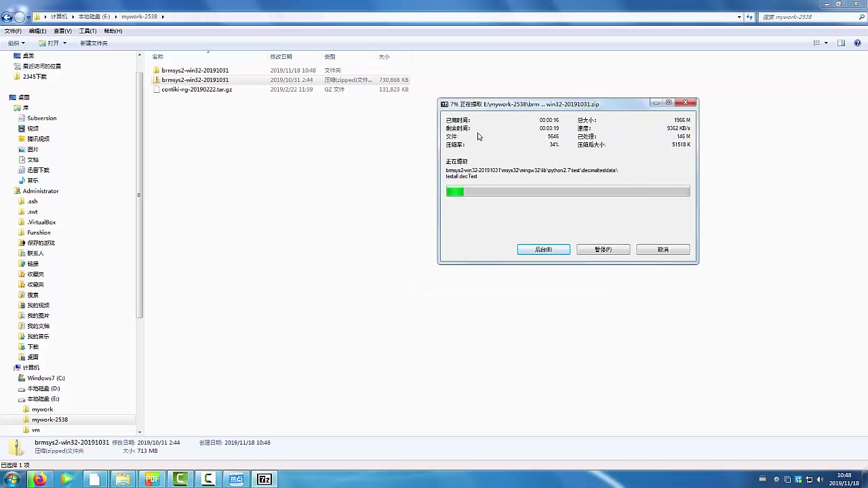
Task: Select the brmsys2-win32-20191031 zipped file icon
Action: point(157,80)
